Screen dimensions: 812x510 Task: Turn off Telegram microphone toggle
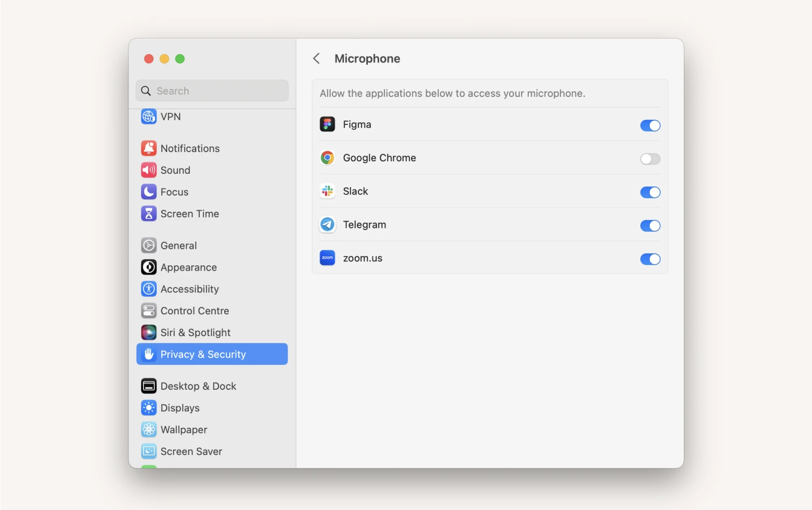pyautogui.click(x=650, y=226)
